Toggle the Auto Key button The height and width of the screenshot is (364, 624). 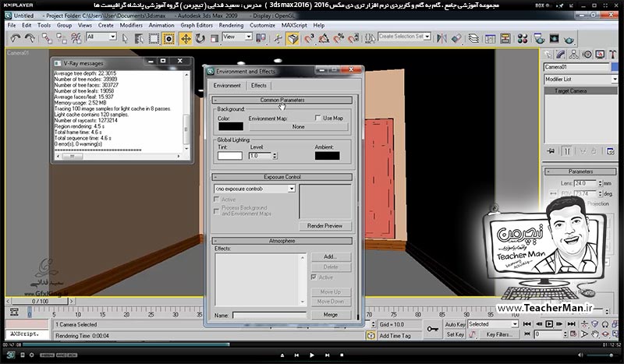tap(455, 324)
